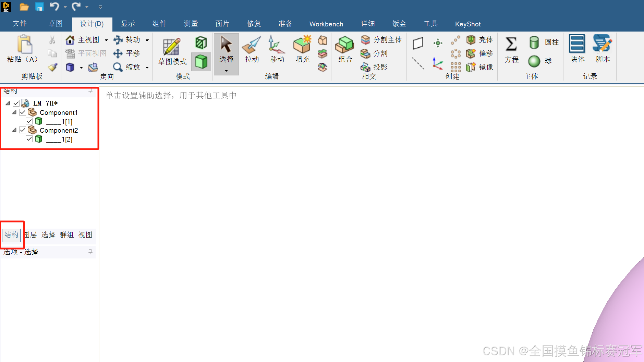
Task: Open the Script (脚本) editor
Action: [603, 49]
